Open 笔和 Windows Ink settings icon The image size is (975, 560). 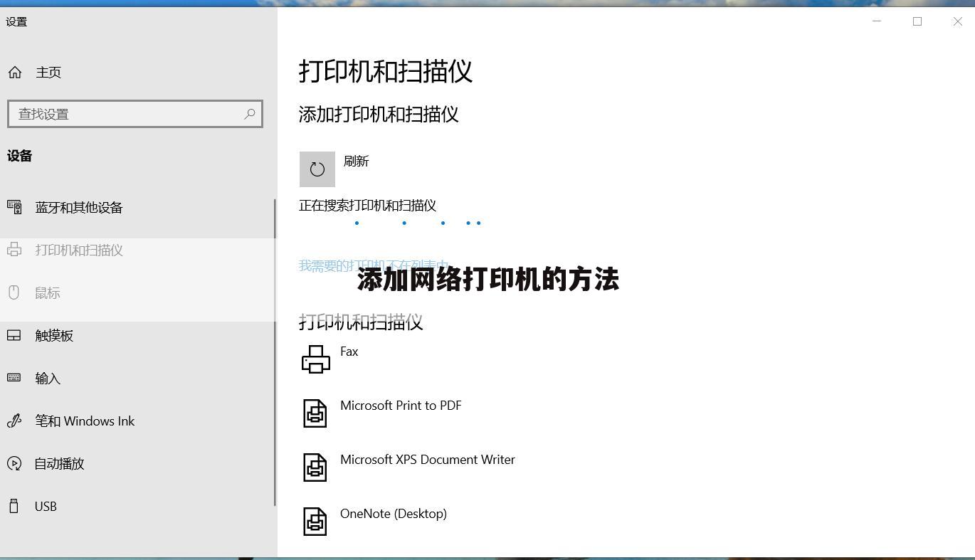pos(14,421)
